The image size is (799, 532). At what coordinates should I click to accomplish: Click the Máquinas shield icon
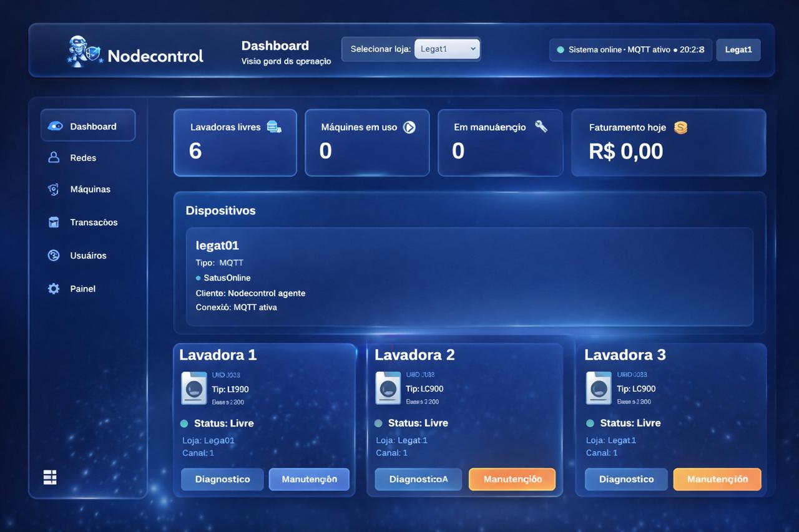pos(54,189)
